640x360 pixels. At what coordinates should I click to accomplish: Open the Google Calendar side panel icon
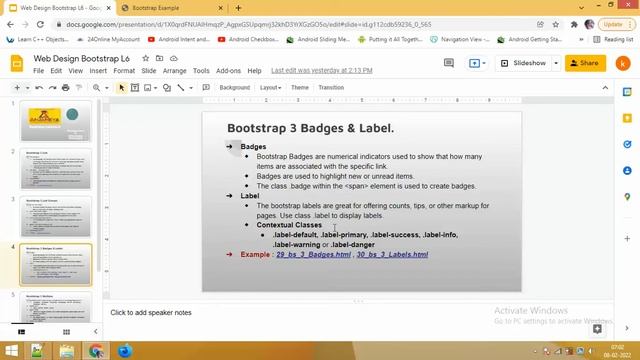(627, 92)
